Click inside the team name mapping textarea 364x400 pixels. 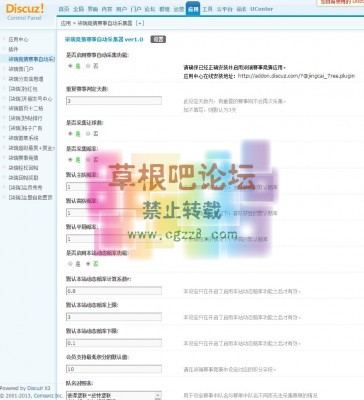111,396
